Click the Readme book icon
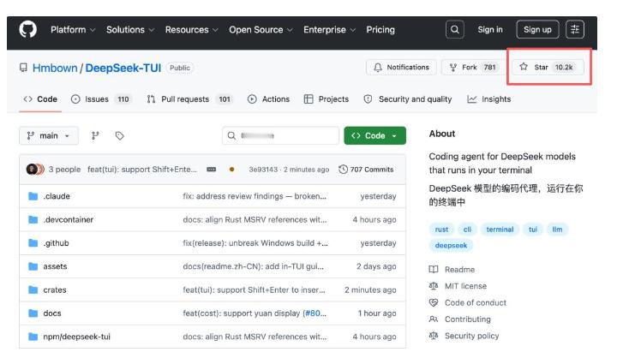This screenshot has width=617, height=364. pyautogui.click(x=434, y=269)
